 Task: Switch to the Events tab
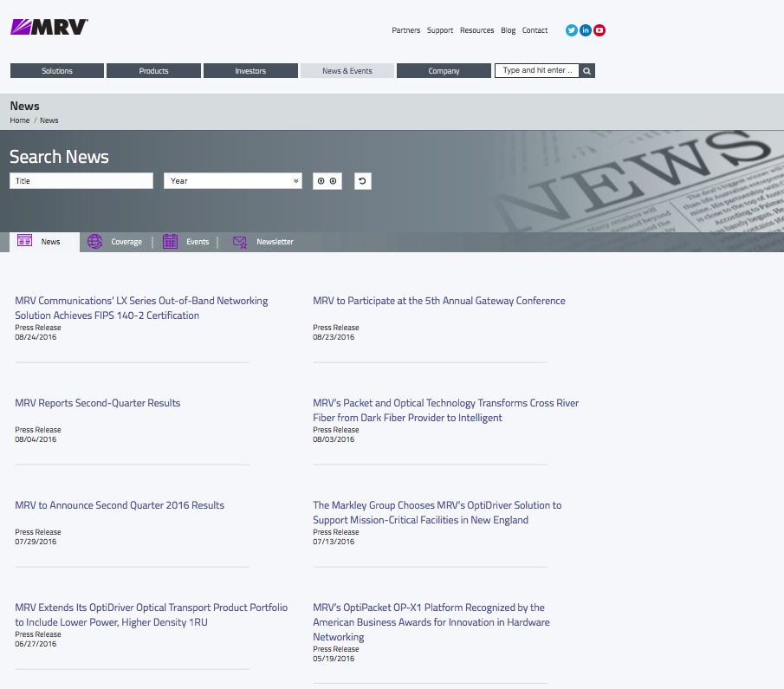[x=186, y=242]
